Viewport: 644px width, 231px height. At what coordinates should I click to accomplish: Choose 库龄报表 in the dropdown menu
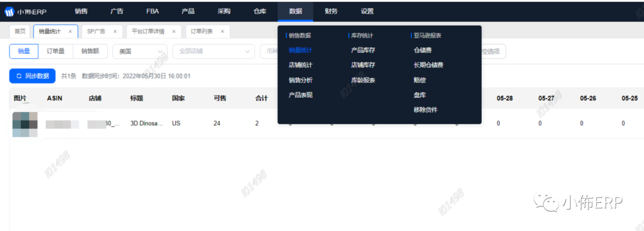(x=363, y=80)
